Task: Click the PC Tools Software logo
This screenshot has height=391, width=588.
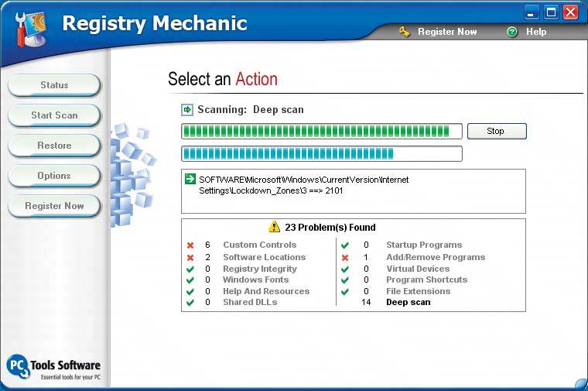Action: coord(53,366)
